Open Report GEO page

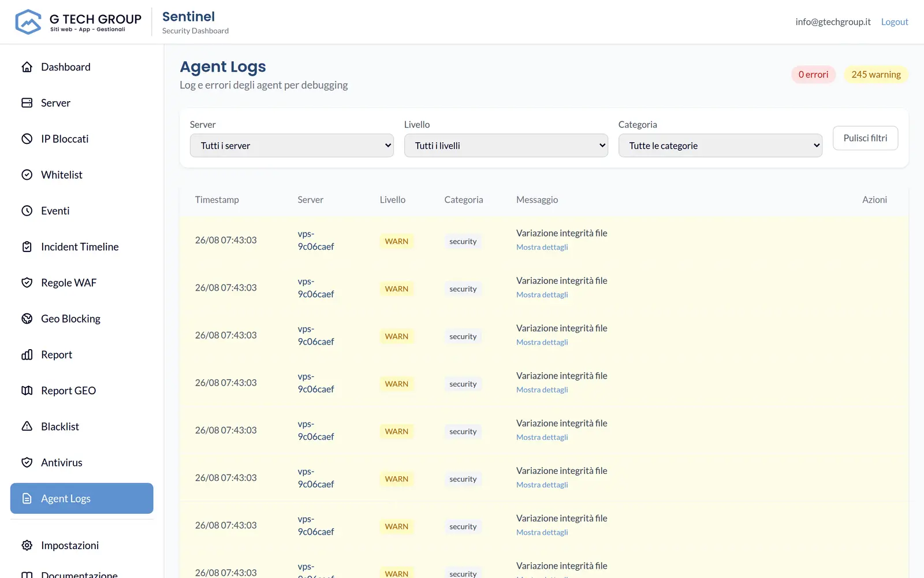tap(82, 391)
